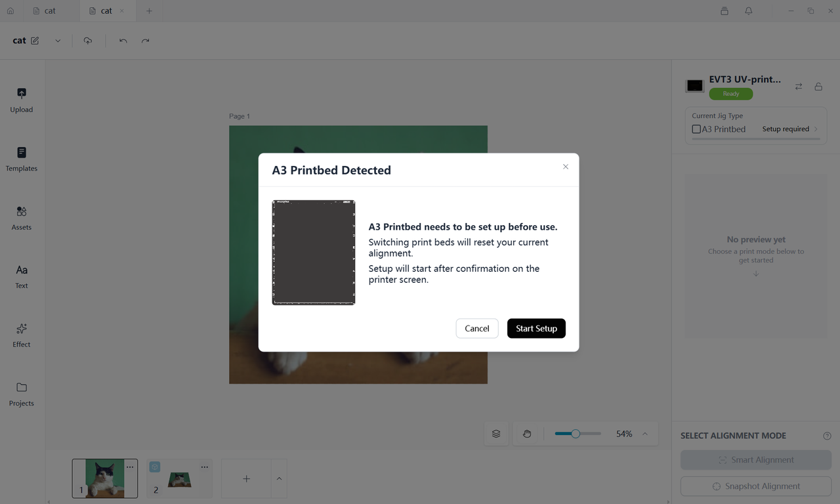
Task: Select the Text tool
Action: click(22, 277)
